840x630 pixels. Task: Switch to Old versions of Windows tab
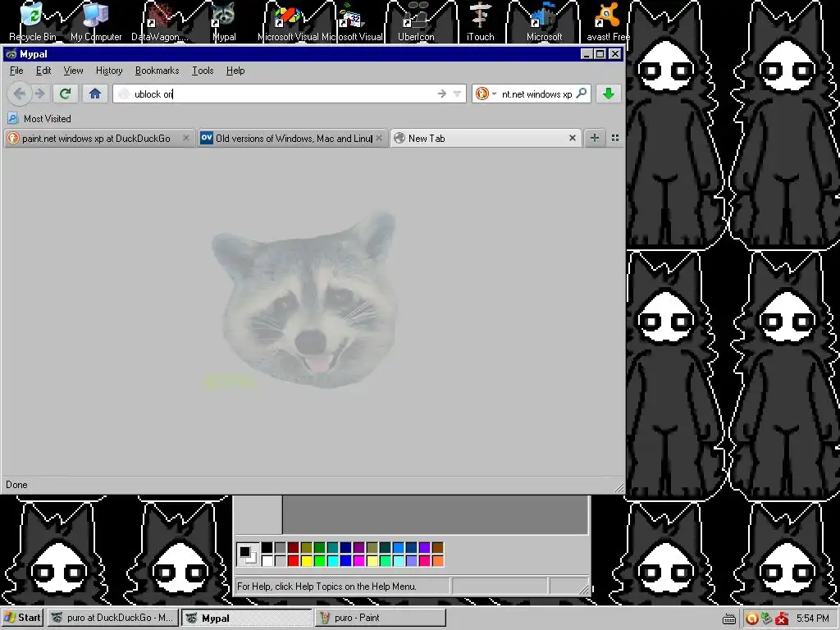(x=292, y=138)
